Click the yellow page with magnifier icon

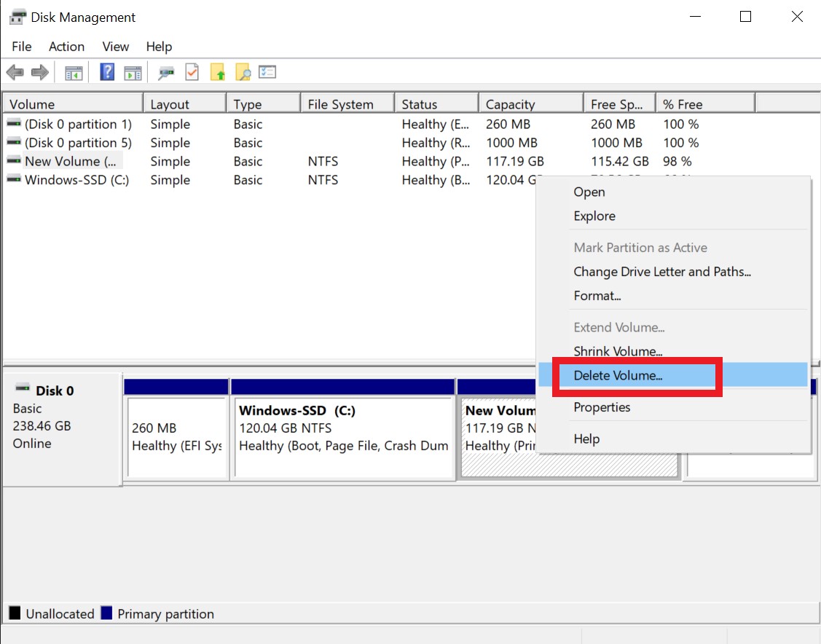coord(242,72)
